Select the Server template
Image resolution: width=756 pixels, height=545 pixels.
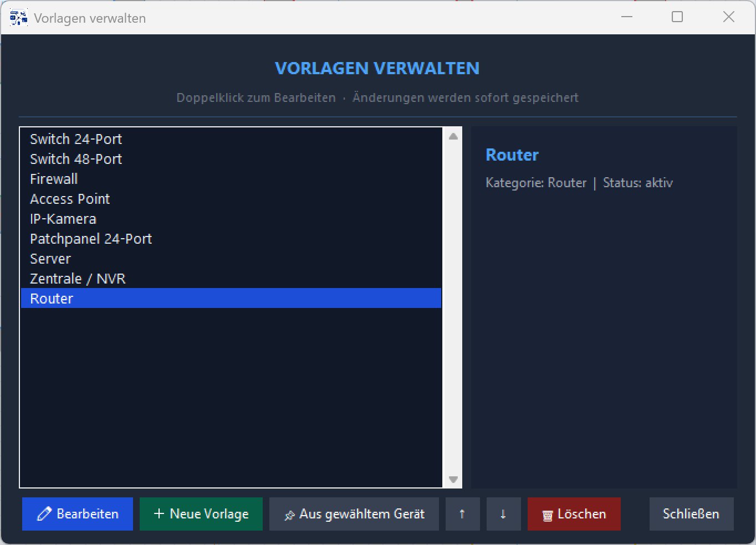[x=231, y=259]
